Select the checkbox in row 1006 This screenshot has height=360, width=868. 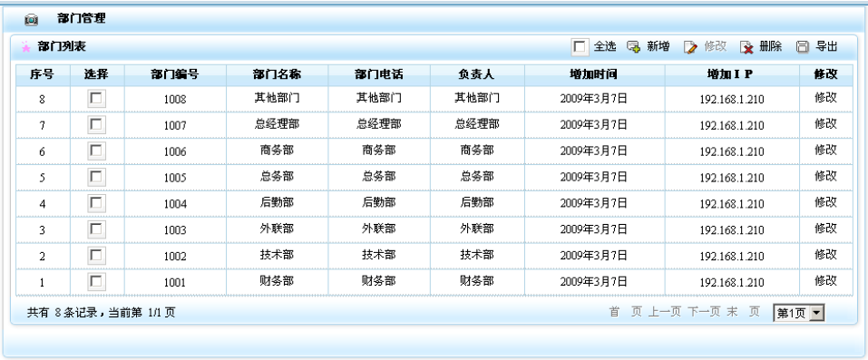coord(96,151)
